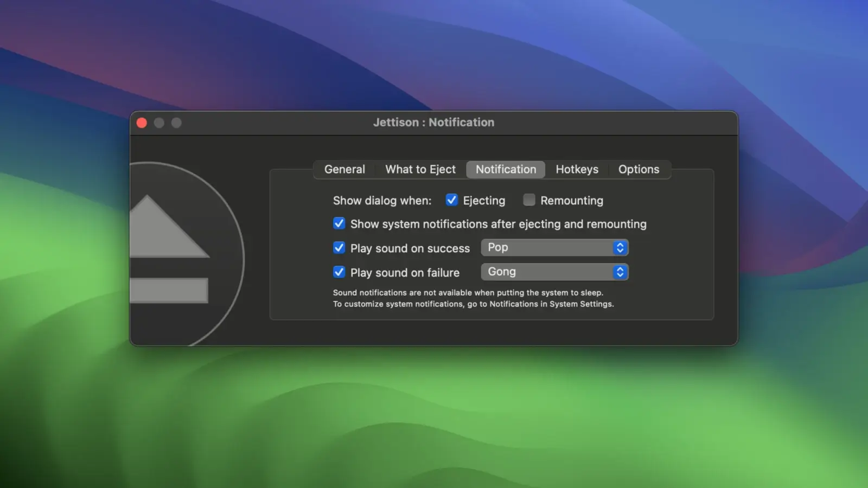The width and height of the screenshot is (868, 488).
Task: Click the disabled zoom window button
Action: point(176,123)
